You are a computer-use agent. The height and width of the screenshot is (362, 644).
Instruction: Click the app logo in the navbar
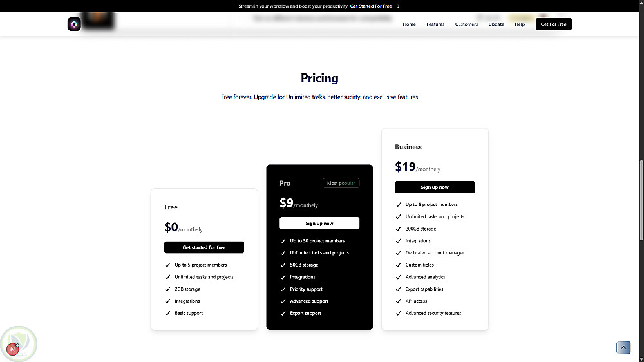pos(74,24)
